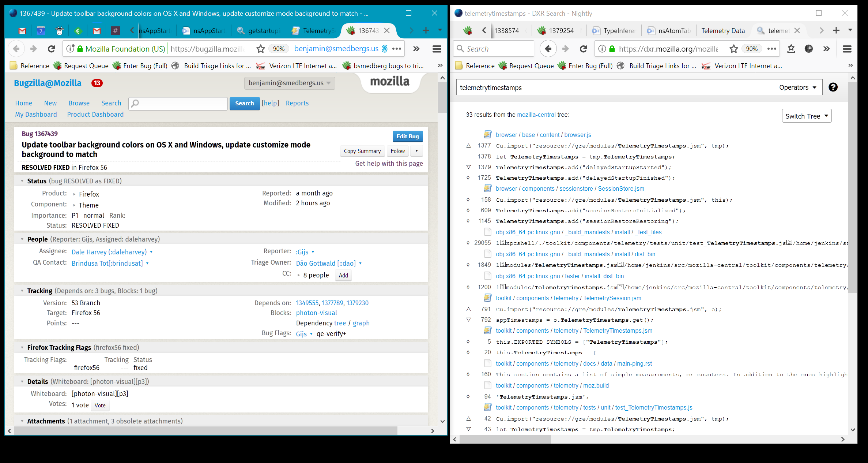Click the file icon beside SessionStore.jsm result
The width and height of the screenshot is (868, 463).
point(487,188)
